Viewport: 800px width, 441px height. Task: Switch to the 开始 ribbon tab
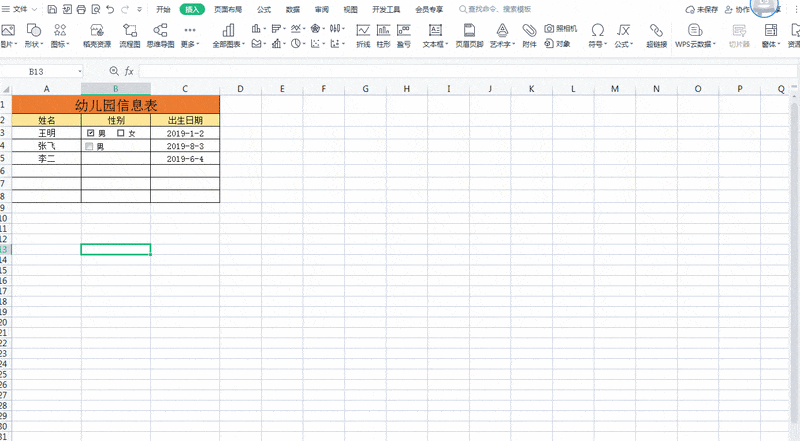(163, 9)
